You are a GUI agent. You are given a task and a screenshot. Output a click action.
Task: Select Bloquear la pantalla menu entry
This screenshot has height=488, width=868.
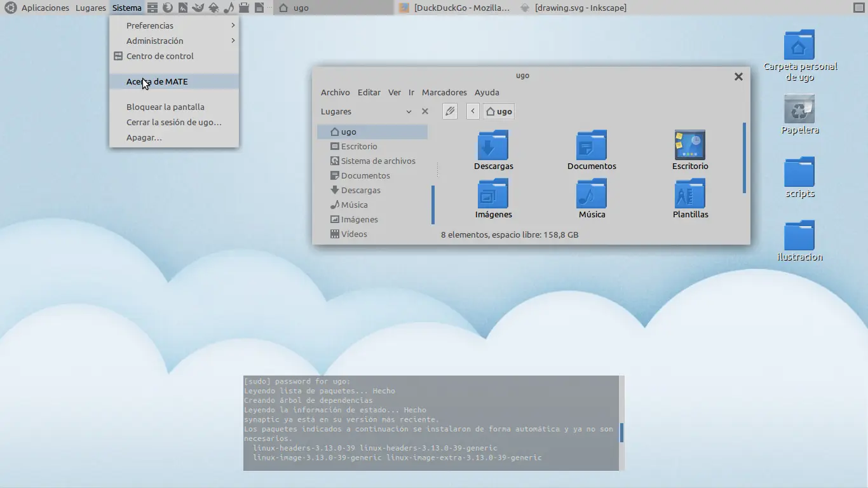(174, 107)
